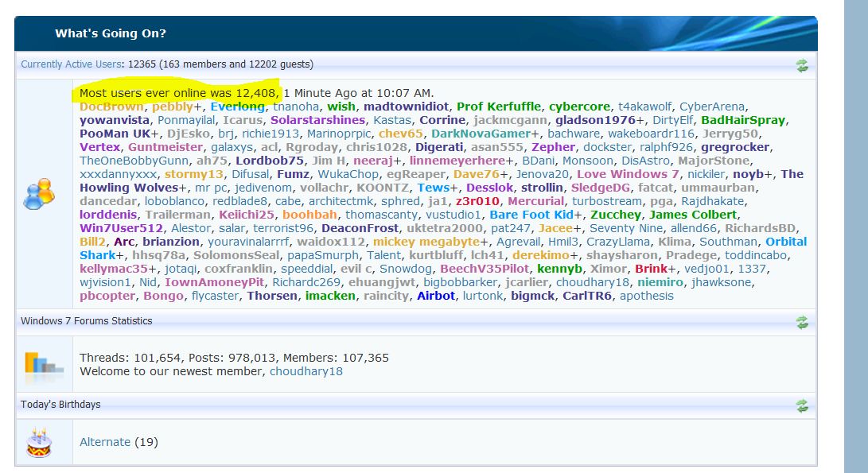Screen dimensions: 868x473
Task: View Bongo's profile
Action: [x=163, y=296]
